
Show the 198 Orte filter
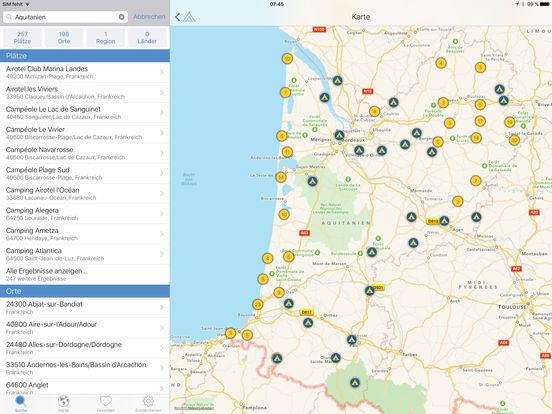(64, 38)
